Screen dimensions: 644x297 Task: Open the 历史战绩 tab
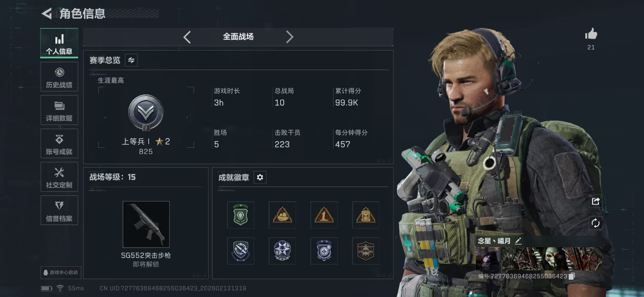[59, 77]
